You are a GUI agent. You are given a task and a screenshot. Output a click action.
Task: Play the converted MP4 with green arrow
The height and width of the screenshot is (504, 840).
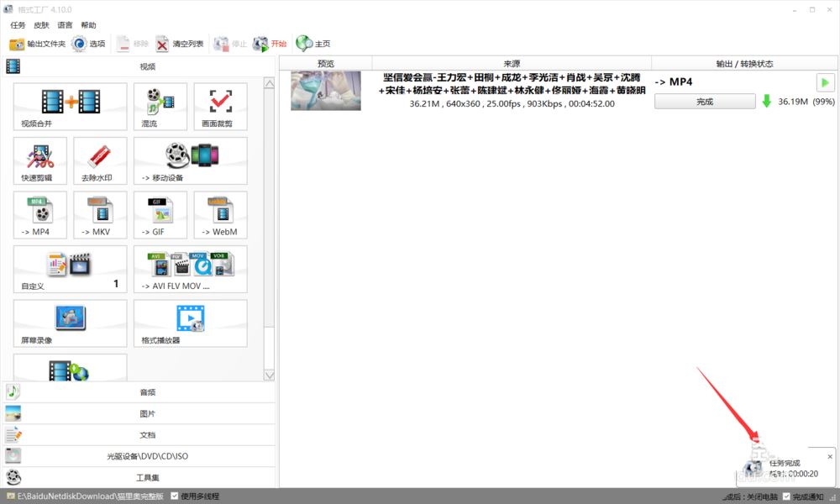point(825,82)
